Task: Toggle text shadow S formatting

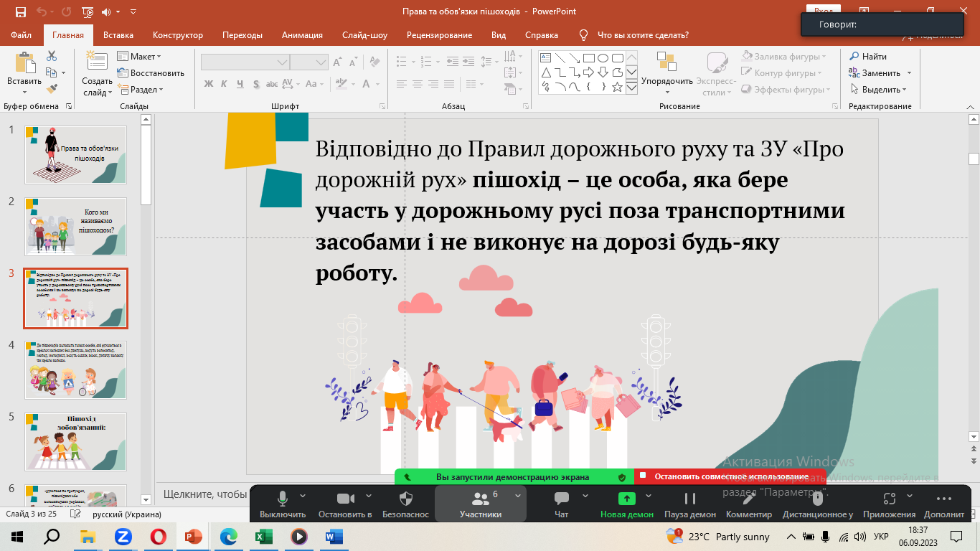Action: tap(256, 84)
